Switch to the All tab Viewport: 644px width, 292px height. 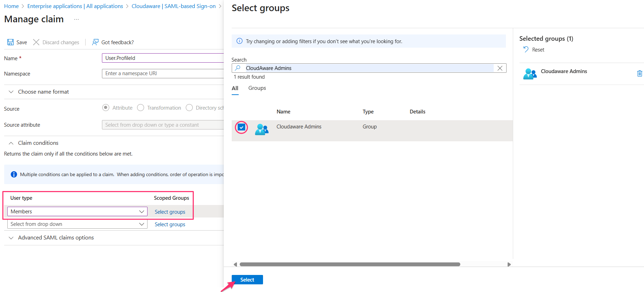235,88
